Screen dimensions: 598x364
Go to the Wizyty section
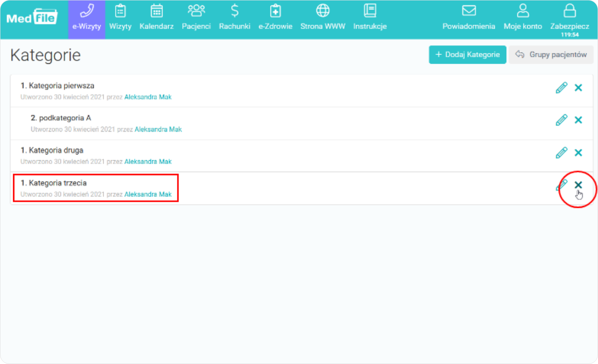pyautogui.click(x=120, y=17)
